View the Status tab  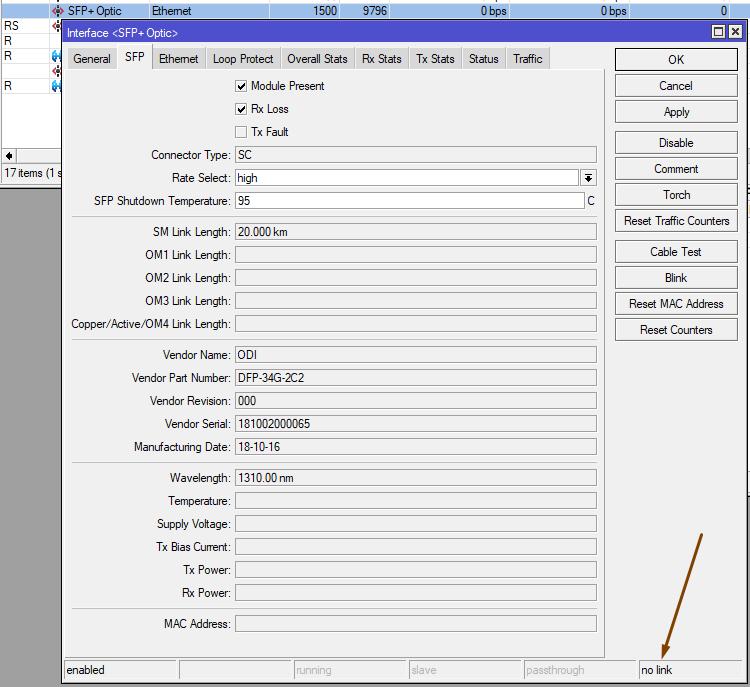[x=484, y=59]
